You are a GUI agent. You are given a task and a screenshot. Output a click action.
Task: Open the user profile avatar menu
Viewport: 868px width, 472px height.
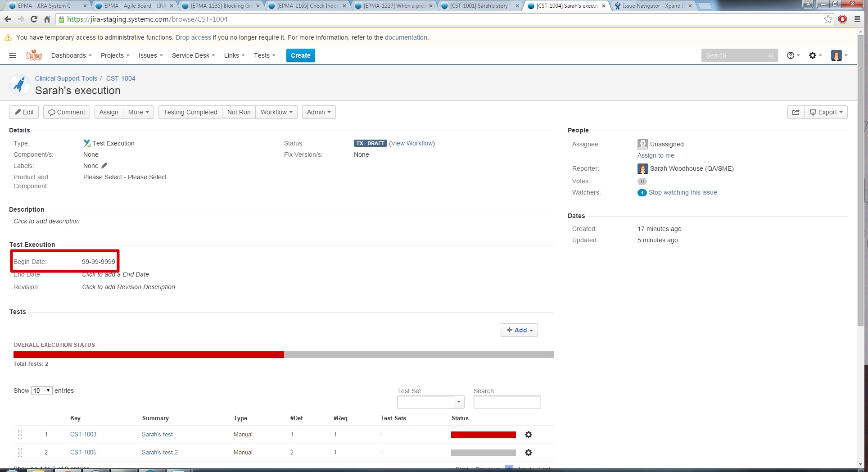[838, 55]
